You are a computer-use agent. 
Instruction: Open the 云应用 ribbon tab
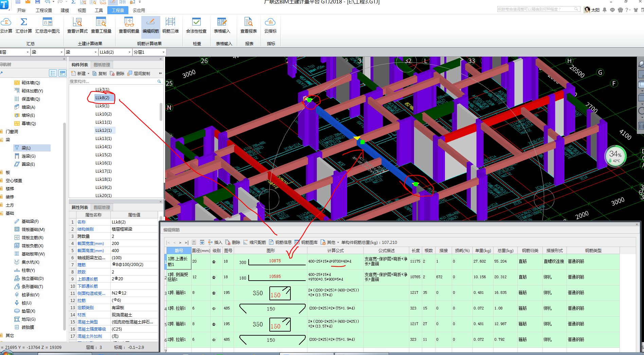(139, 11)
